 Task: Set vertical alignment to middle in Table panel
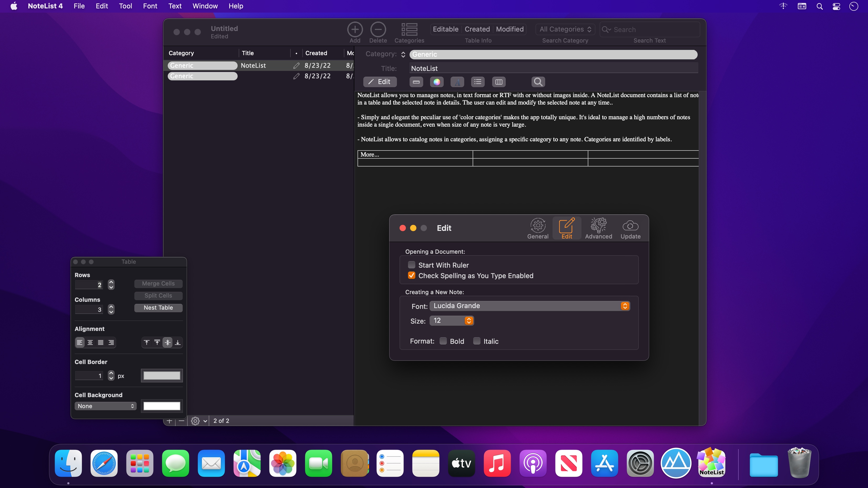(x=167, y=342)
